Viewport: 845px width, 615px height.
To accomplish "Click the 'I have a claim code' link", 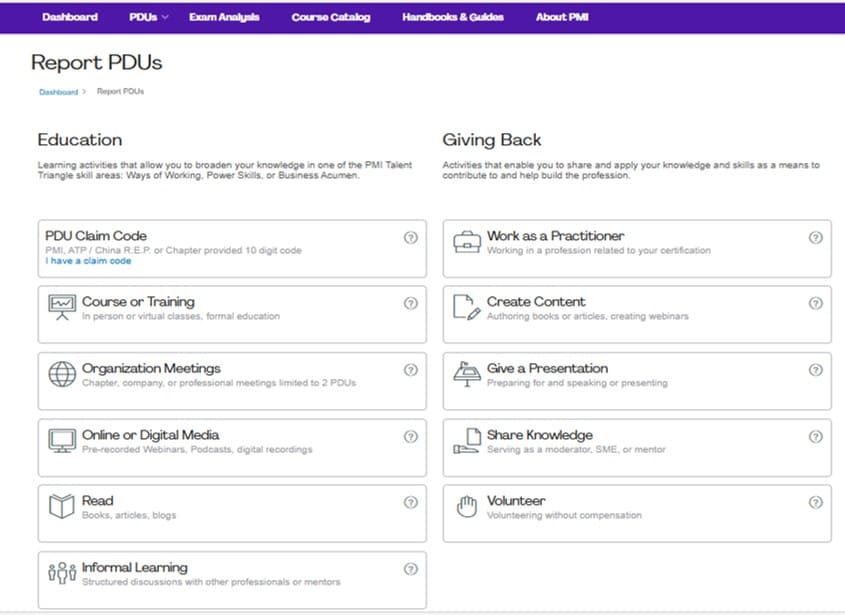I will [88, 261].
